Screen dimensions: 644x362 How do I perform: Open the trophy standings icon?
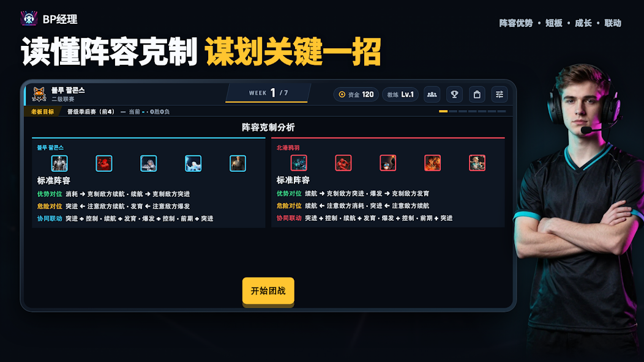(x=454, y=94)
